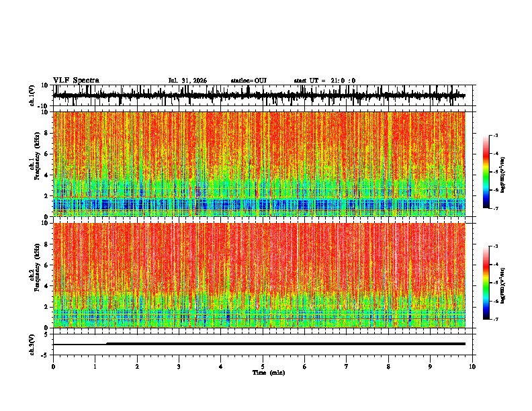The height and width of the screenshot is (411, 532).
Task: Click time axis tick label "5"
Action: pyautogui.click(x=263, y=367)
